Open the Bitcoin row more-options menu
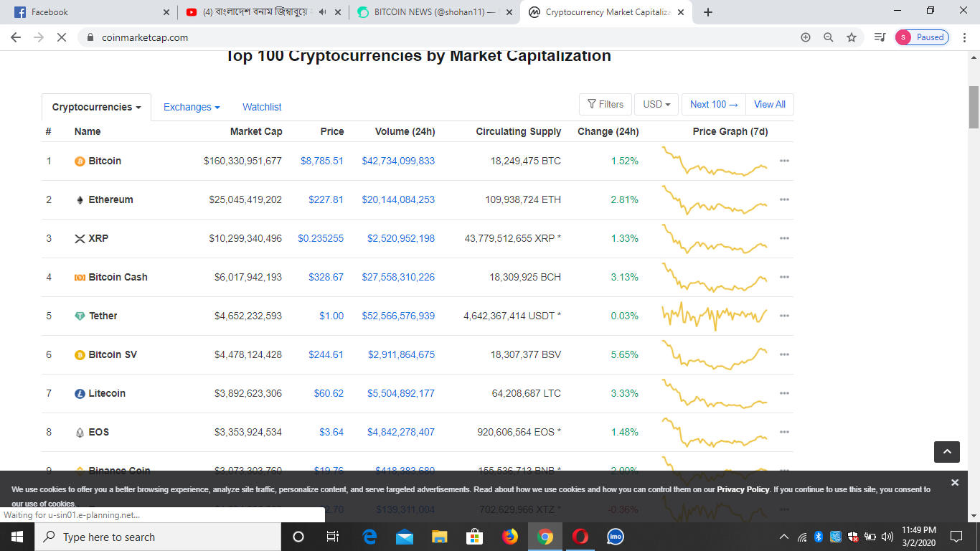The height and width of the screenshot is (551, 980). pos(784,161)
